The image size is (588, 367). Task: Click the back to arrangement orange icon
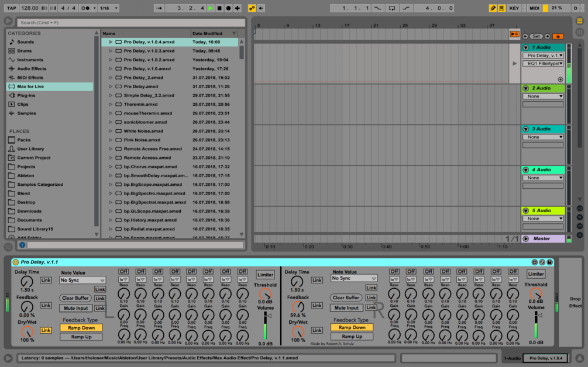click(x=514, y=34)
